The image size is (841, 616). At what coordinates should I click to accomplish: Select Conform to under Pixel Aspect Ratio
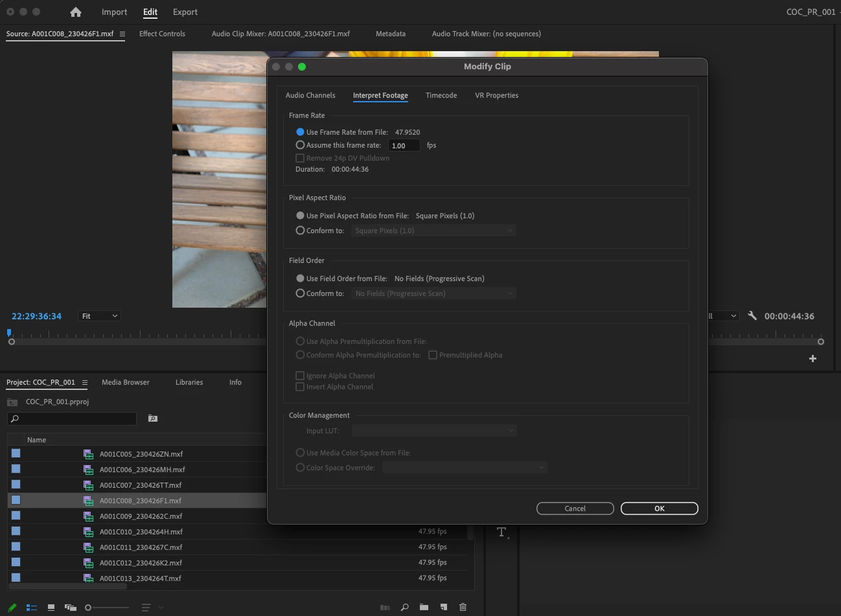300,231
